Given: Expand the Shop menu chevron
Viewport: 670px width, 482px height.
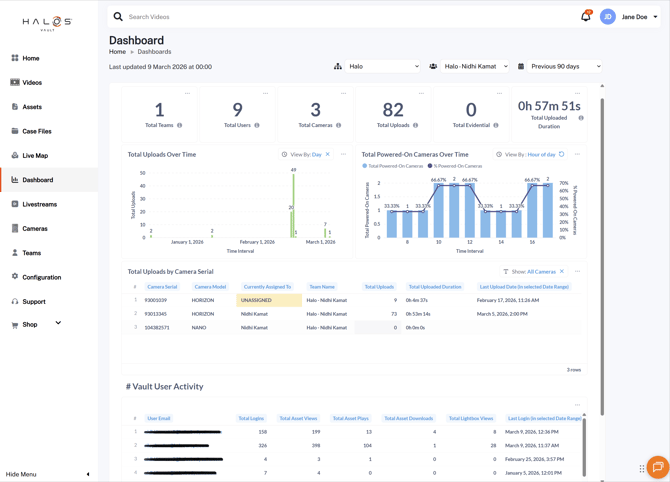Looking at the screenshot, I should [58, 323].
